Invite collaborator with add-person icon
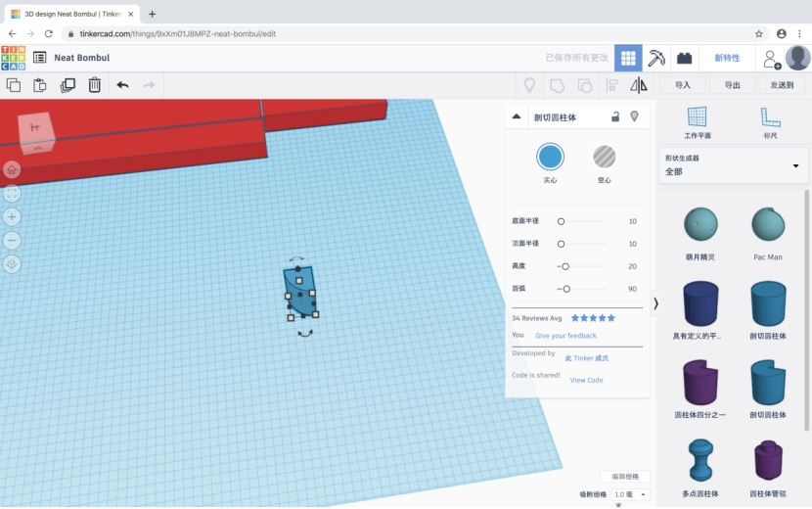 pos(772,59)
